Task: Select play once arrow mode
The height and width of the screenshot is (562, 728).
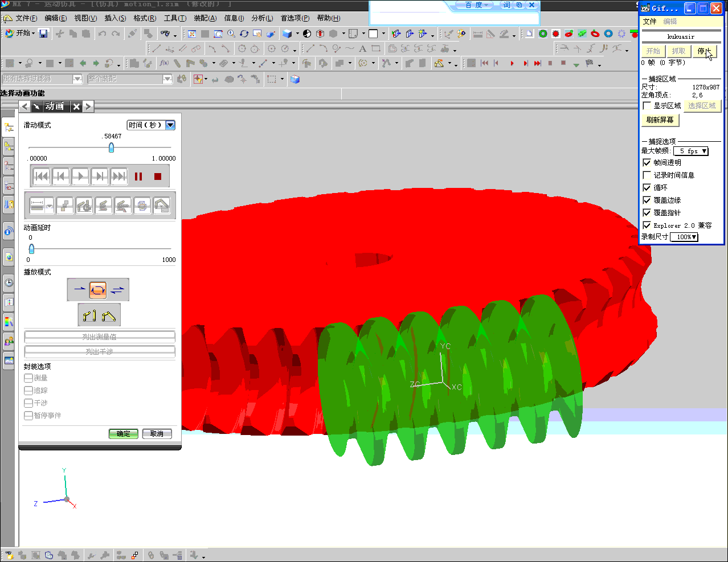Action: click(80, 290)
